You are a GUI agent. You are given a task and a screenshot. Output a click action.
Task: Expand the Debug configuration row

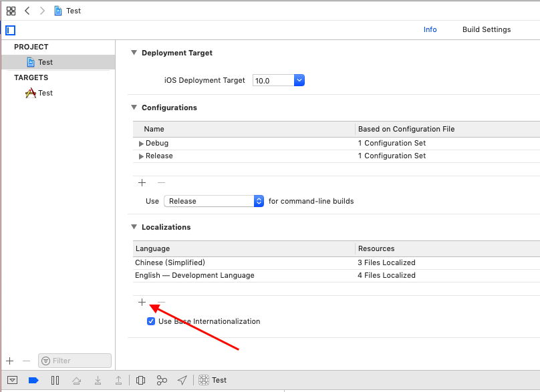tap(141, 144)
